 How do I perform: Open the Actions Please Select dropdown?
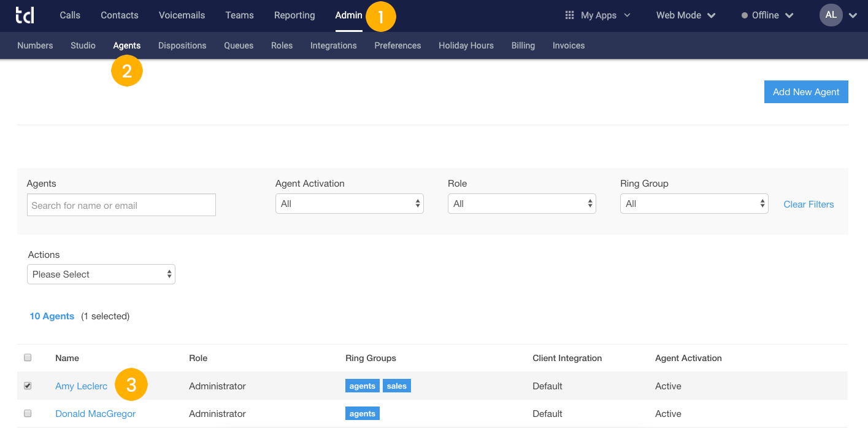coord(101,274)
